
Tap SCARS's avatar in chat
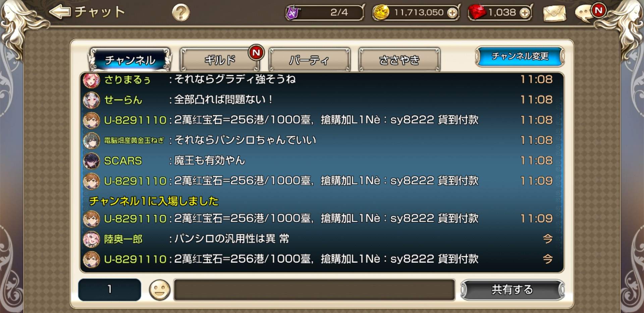point(91,161)
